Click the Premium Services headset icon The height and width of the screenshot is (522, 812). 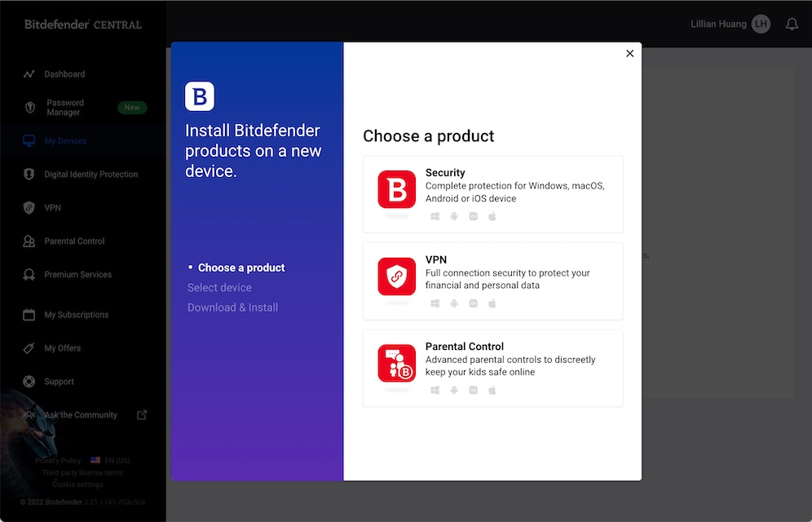pos(29,275)
